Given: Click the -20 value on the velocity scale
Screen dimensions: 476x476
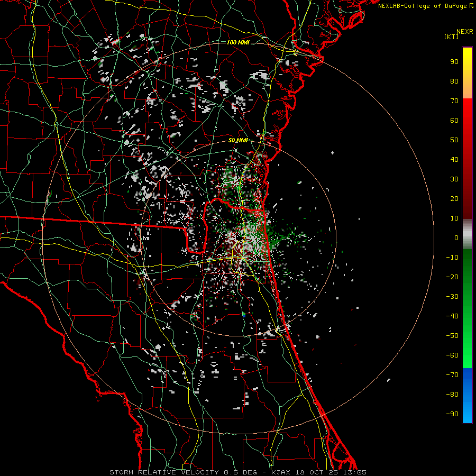Looking at the screenshot, I should click(452, 277).
